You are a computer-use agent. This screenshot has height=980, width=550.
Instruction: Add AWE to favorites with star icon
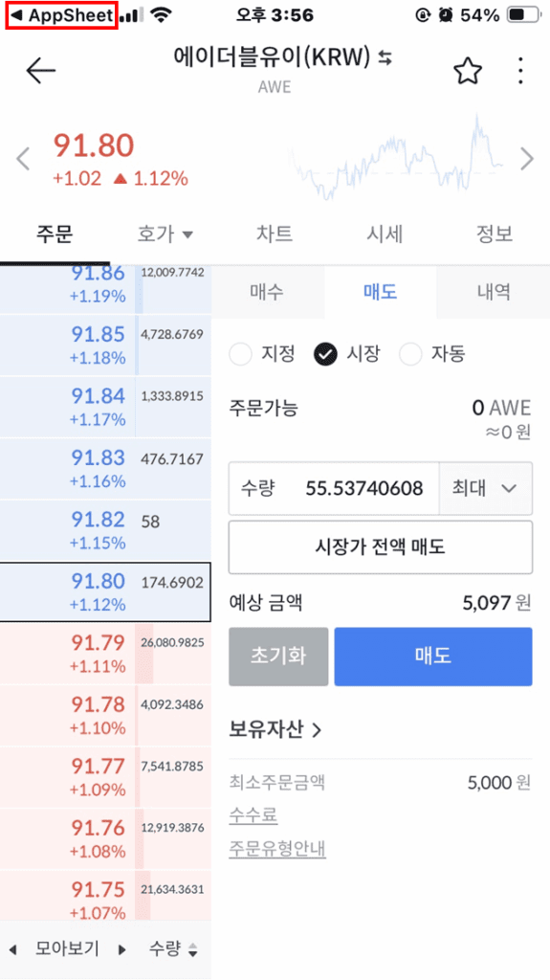[468, 71]
